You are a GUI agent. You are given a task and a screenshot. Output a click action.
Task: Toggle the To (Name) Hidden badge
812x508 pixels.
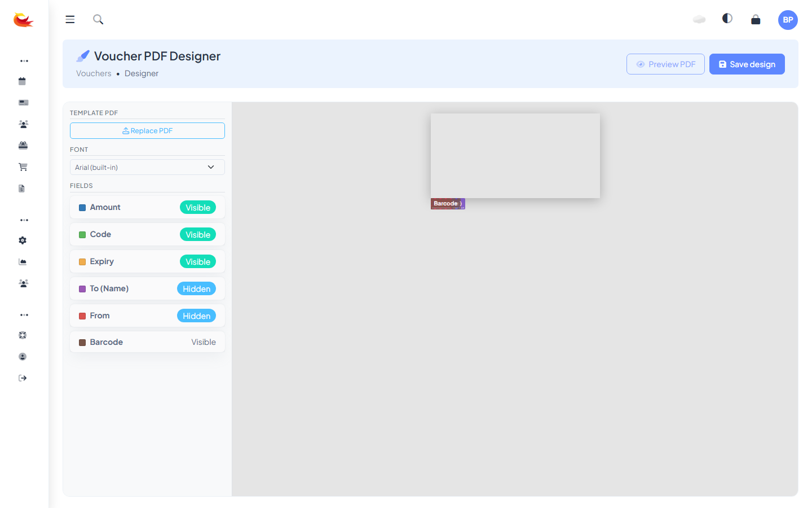196,289
